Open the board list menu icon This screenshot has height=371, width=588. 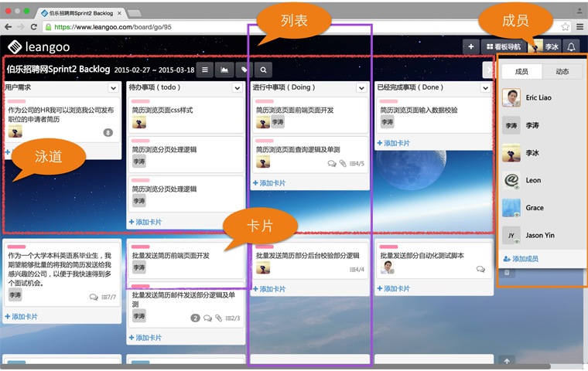click(205, 70)
